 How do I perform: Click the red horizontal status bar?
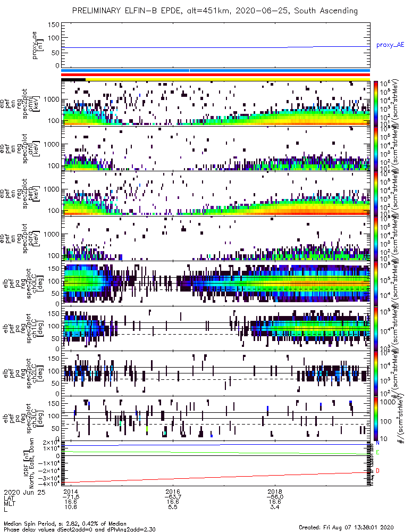pyautogui.click(x=215, y=74)
